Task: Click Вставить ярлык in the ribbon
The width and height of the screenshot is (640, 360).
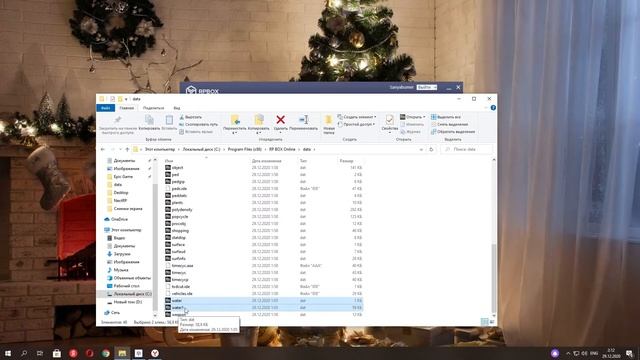Action: point(196,132)
